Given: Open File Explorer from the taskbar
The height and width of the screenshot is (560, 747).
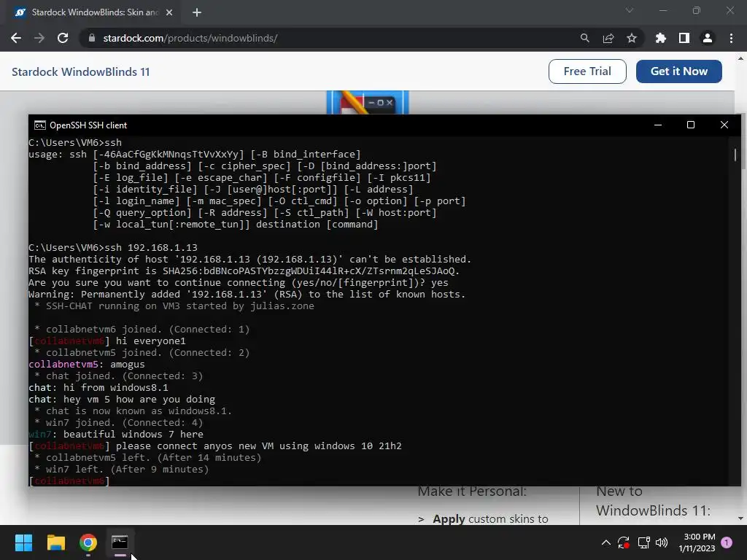Looking at the screenshot, I should 55,542.
